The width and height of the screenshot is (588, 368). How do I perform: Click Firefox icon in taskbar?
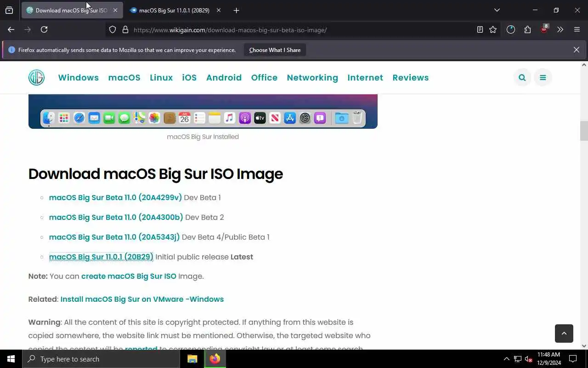tap(215, 359)
